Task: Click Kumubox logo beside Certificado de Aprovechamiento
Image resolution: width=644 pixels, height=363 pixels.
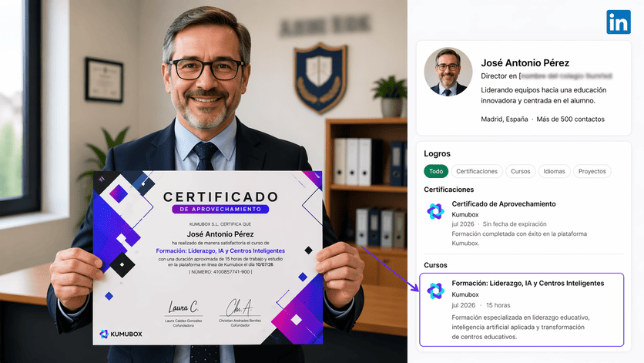Action: pyautogui.click(x=435, y=211)
